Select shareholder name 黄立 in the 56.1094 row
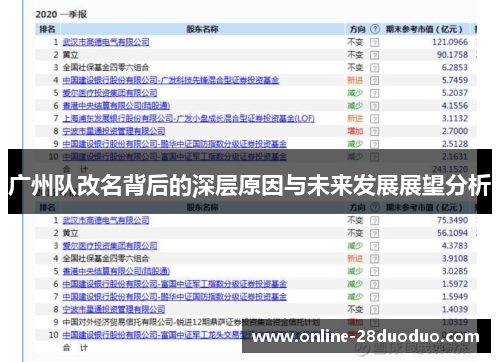This screenshot has width=500, height=362. [70, 233]
